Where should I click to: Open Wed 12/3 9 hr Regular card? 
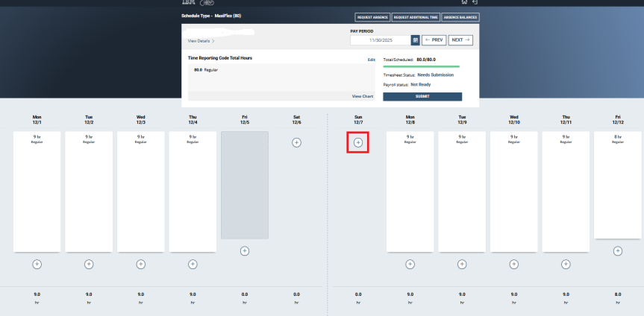click(141, 192)
